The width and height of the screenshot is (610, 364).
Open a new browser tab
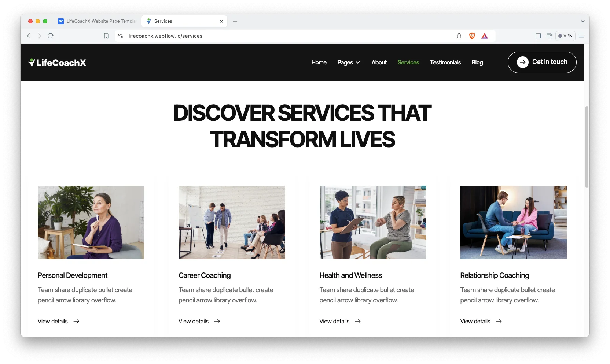coord(235,21)
